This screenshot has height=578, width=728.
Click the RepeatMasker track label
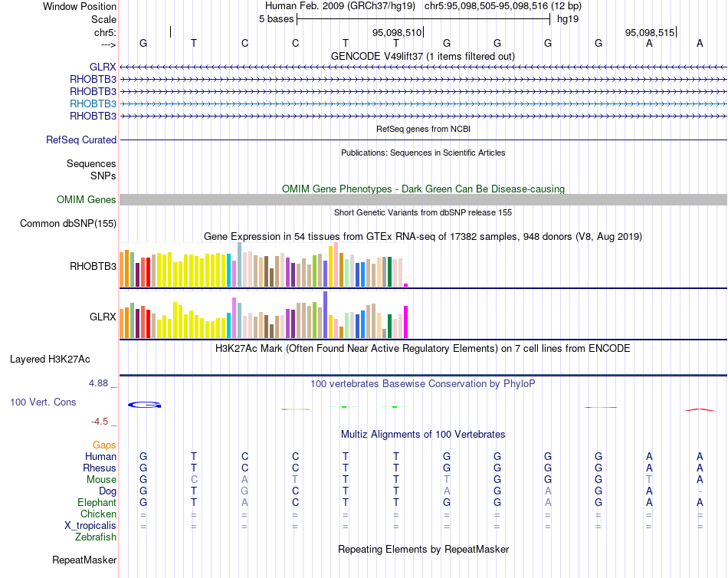click(84, 560)
